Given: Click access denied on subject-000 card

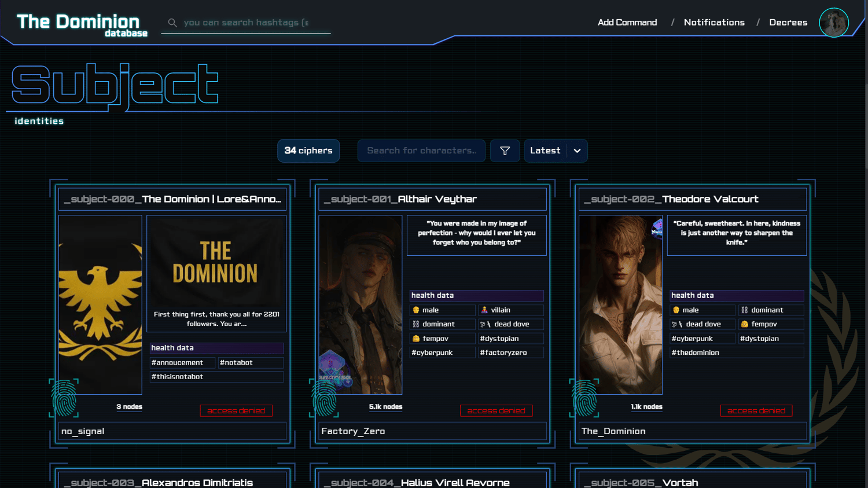Looking at the screenshot, I should (236, 410).
